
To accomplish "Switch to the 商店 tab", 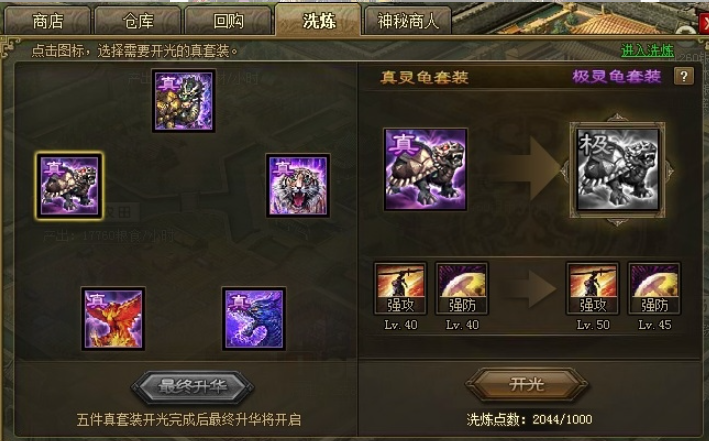I will (x=47, y=21).
